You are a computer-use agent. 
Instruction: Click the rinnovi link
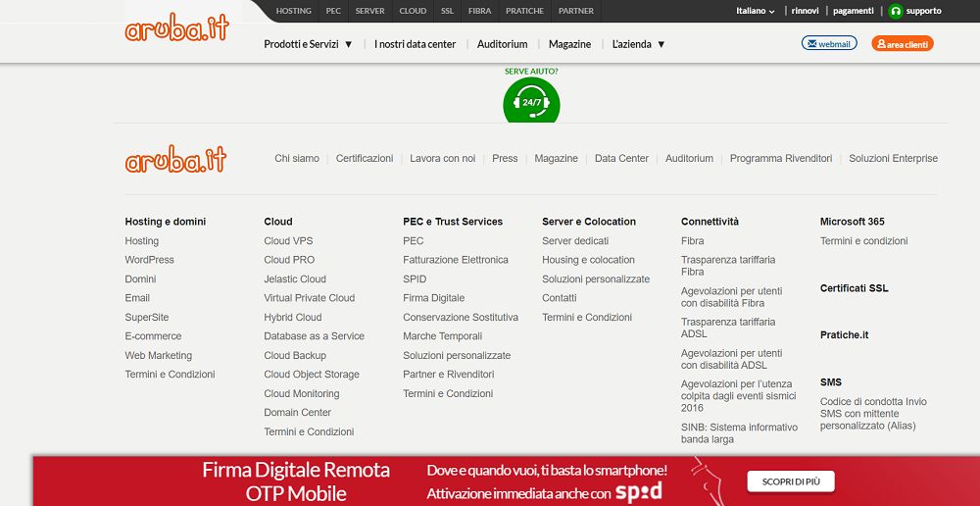[x=805, y=11]
